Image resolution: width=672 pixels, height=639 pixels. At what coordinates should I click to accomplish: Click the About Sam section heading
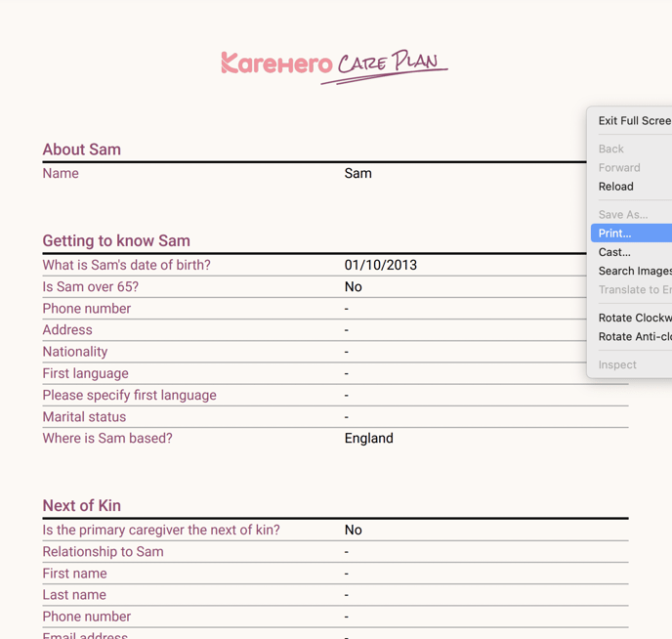click(x=82, y=149)
